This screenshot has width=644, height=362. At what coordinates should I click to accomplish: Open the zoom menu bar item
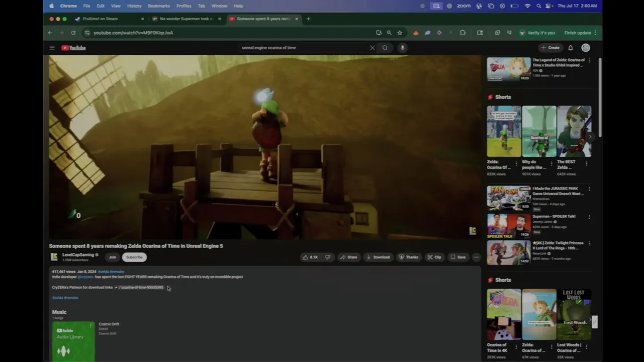point(463,6)
